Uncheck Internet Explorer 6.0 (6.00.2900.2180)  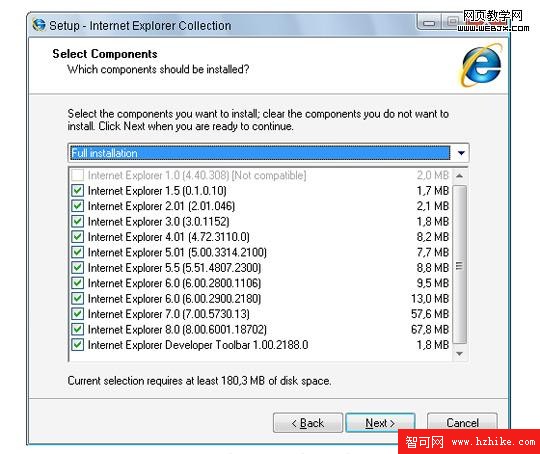pyautogui.click(x=77, y=298)
